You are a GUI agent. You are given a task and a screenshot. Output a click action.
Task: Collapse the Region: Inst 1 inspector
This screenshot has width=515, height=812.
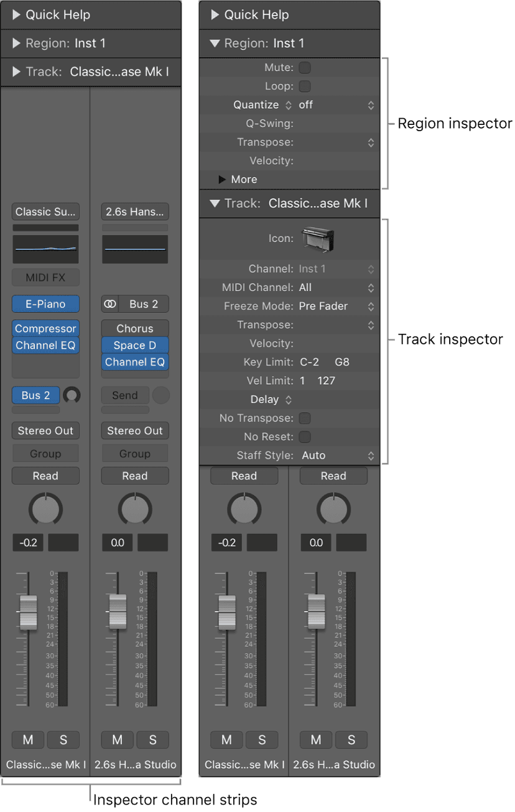click(x=215, y=44)
